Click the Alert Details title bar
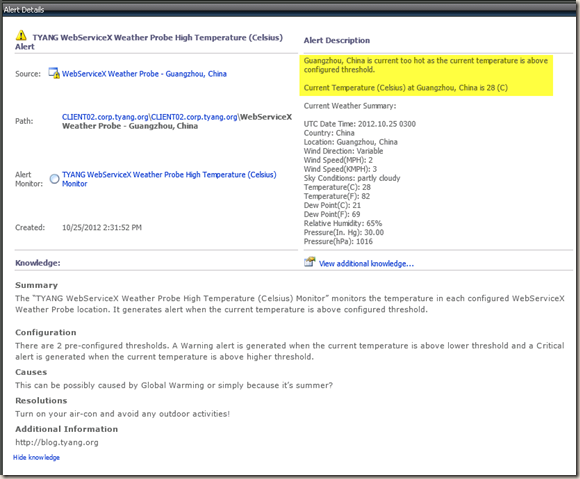 click(290, 10)
